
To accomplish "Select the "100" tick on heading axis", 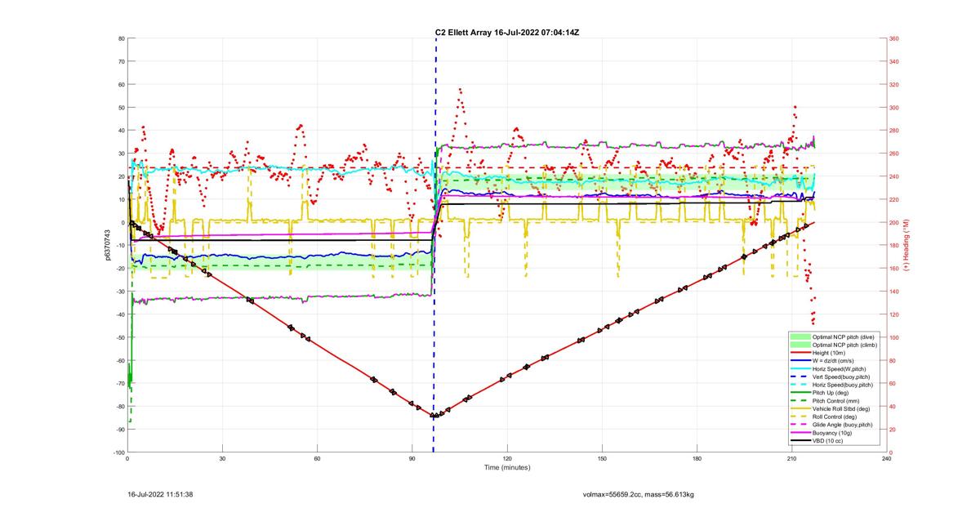I will (x=894, y=337).
